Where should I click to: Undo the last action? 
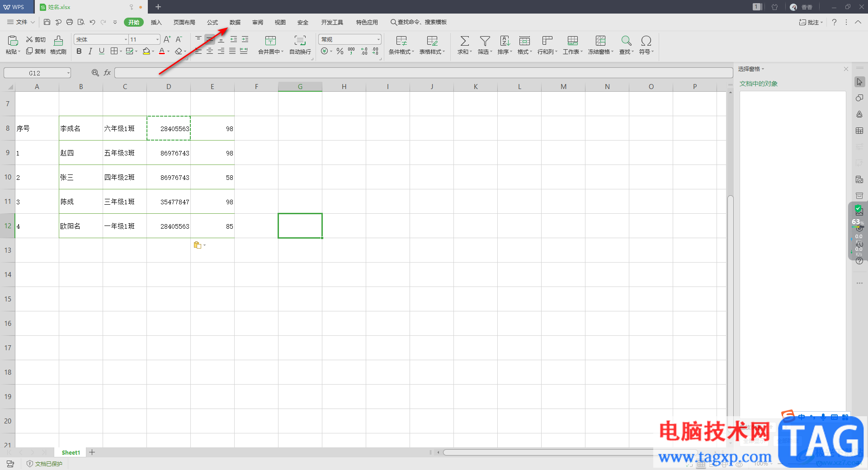click(92, 22)
